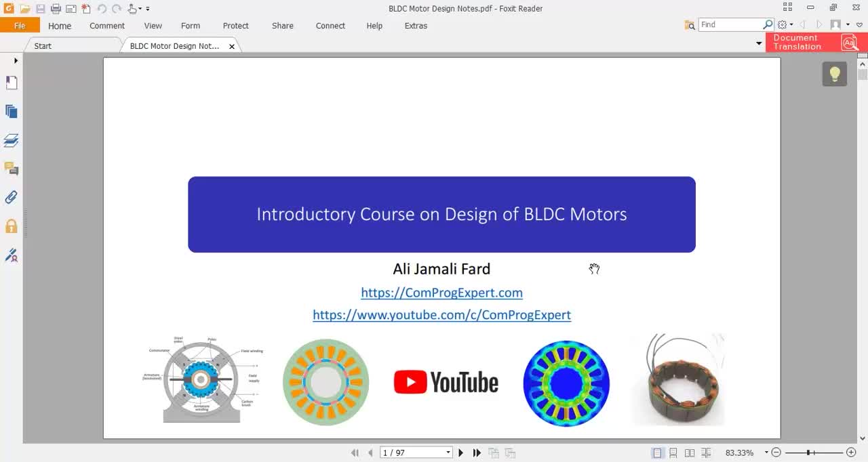Click the email document envelope icon
This screenshot has width=868, height=462.
71,9
